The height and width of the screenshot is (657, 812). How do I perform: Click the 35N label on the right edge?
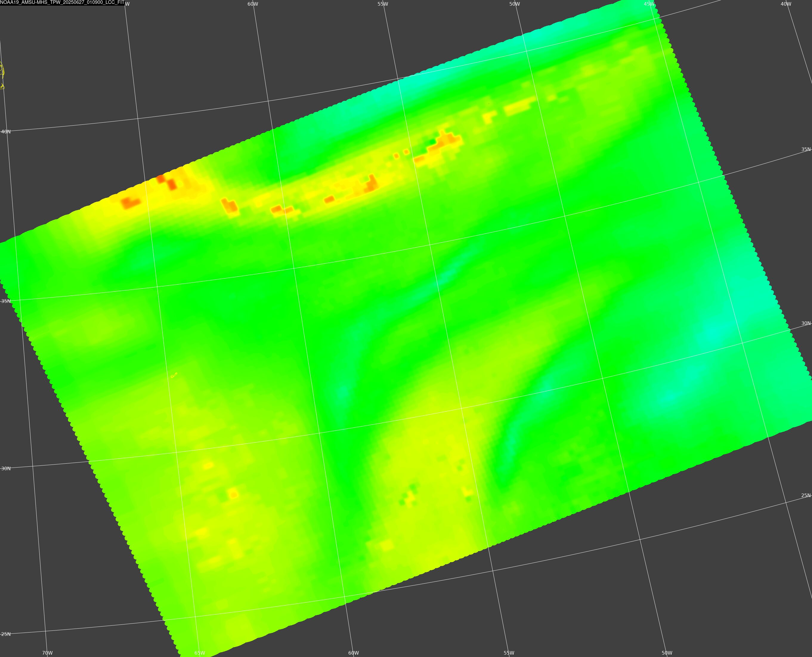click(806, 149)
